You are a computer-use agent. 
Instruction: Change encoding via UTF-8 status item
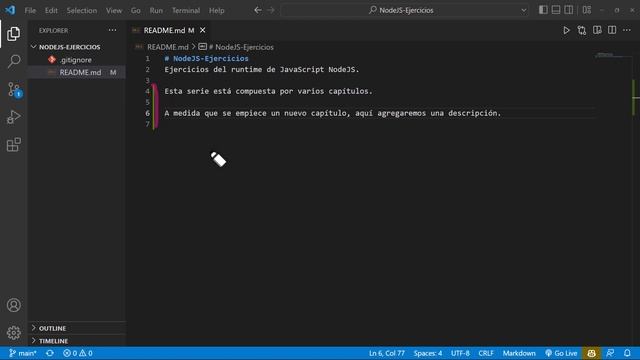click(x=460, y=353)
